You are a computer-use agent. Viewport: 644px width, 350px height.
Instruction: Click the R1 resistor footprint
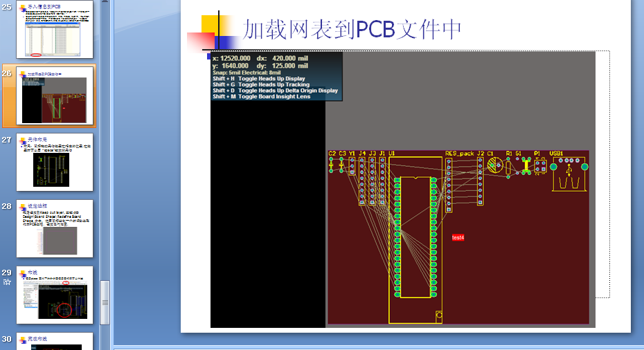click(508, 168)
